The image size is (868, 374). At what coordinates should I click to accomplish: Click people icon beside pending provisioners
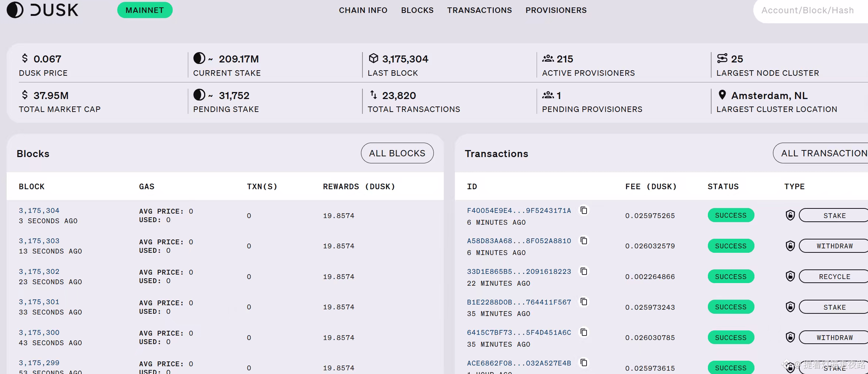[x=548, y=95]
